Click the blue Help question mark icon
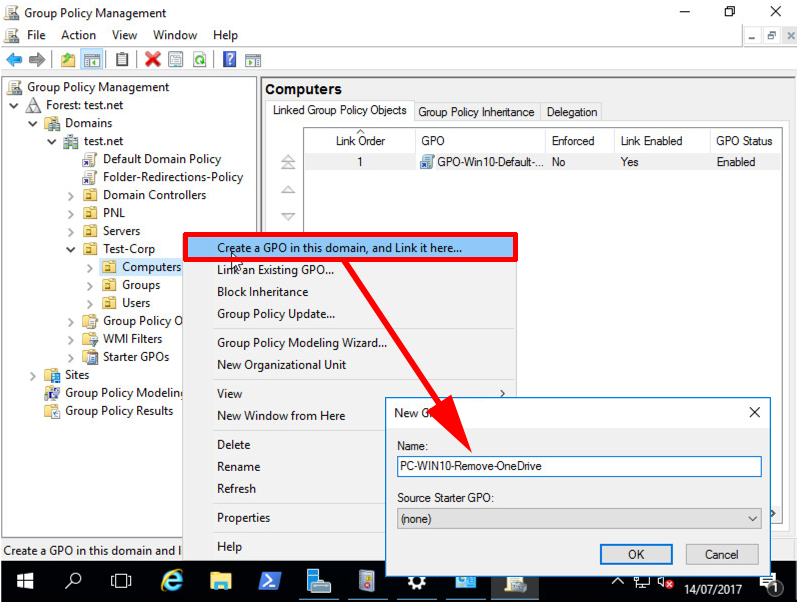The height and width of the screenshot is (602, 797). (230, 60)
